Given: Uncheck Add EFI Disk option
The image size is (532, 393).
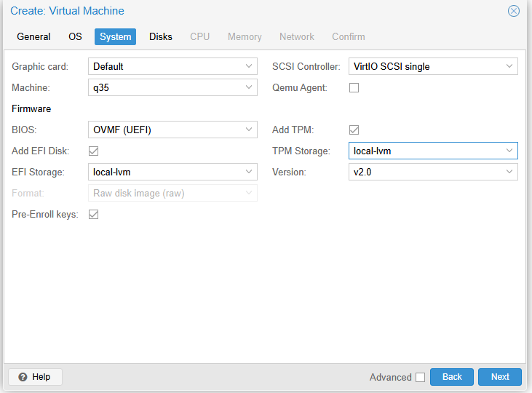Looking at the screenshot, I should pos(93,151).
